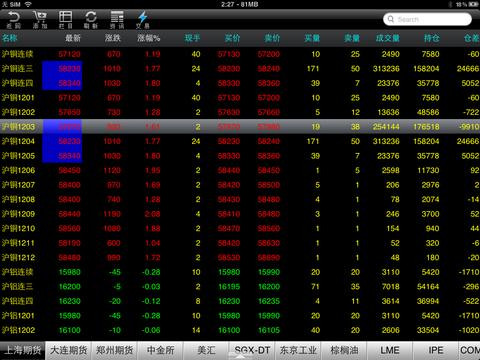Switch to the IPE tab
This screenshot has height=360, width=481.
[436, 350]
